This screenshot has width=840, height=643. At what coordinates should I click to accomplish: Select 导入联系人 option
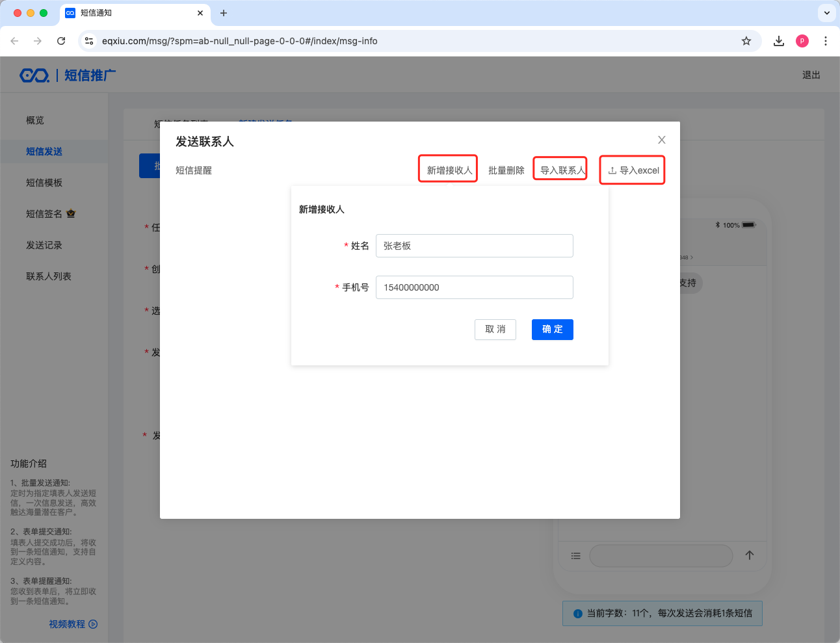coord(562,170)
